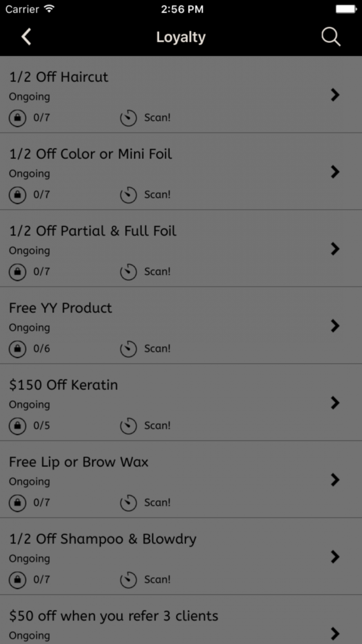Open the chevron for $150 Off Keratin
The width and height of the screenshot is (362, 644).
335,403
